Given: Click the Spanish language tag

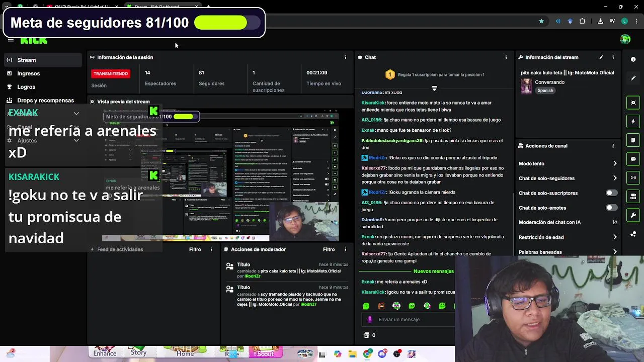Looking at the screenshot, I should click(545, 90).
